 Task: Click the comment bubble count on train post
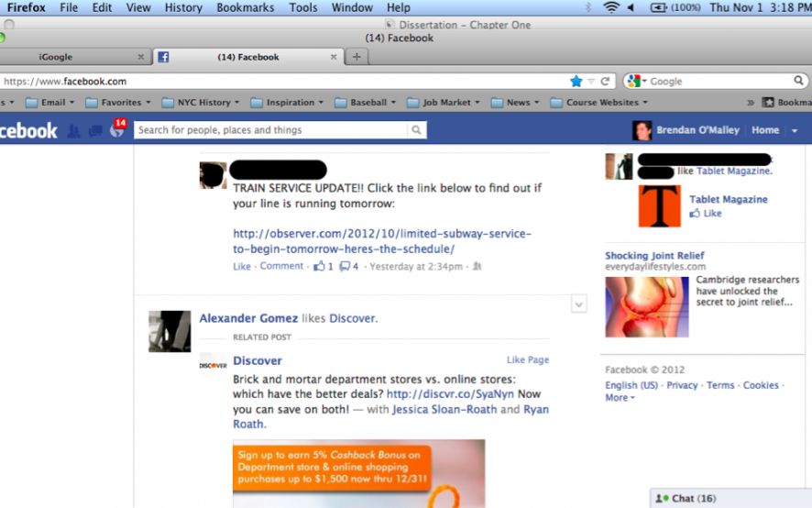point(349,267)
